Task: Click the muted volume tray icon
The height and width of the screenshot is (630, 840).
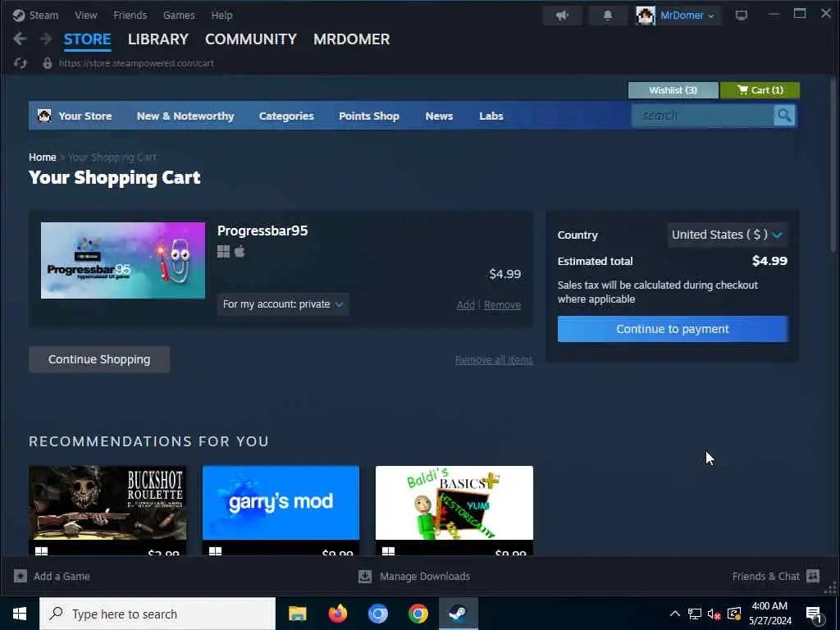Action: click(x=714, y=614)
